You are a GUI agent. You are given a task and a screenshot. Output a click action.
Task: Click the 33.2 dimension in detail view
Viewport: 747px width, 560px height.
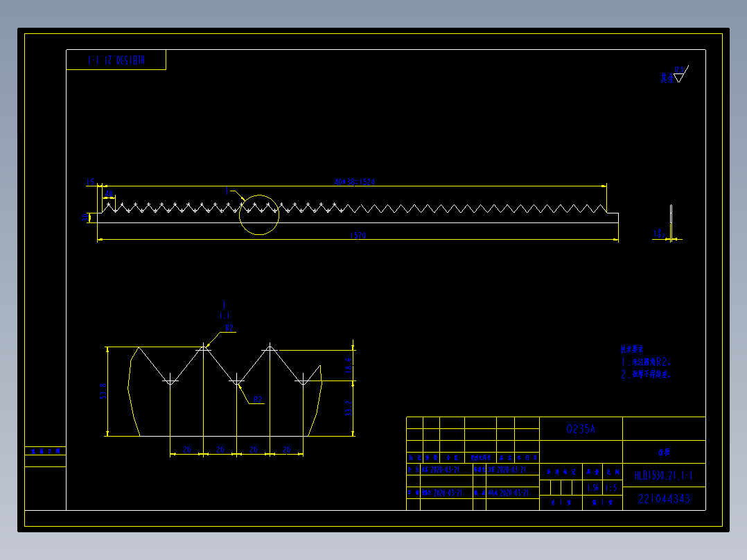point(349,408)
